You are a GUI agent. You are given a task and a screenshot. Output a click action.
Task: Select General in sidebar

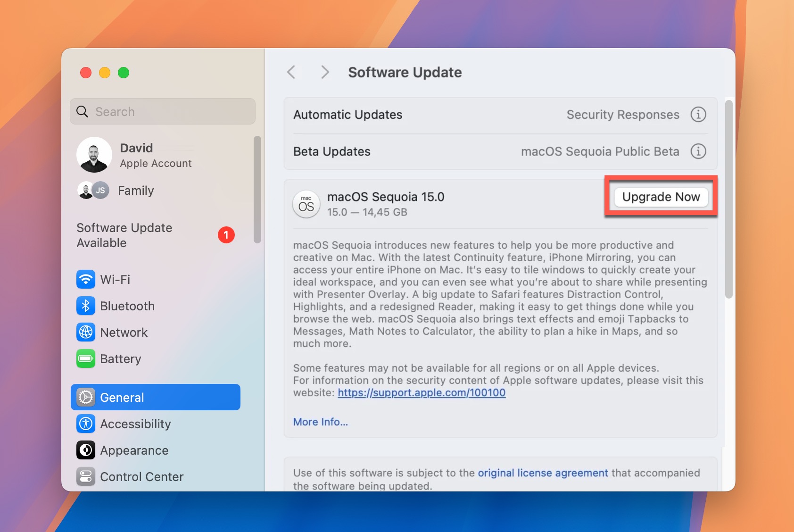[x=156, y=397]
